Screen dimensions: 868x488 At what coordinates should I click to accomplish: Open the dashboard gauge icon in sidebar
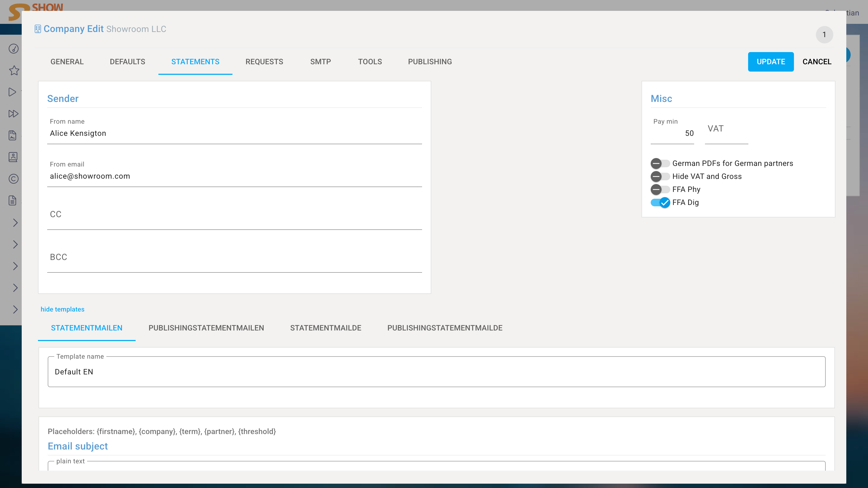pos(14,49)
